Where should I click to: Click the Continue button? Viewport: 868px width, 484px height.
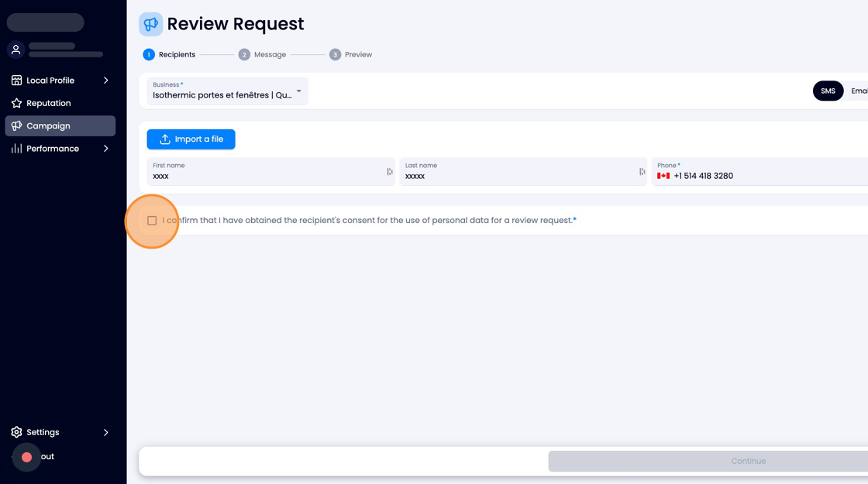tap(708, 461)
